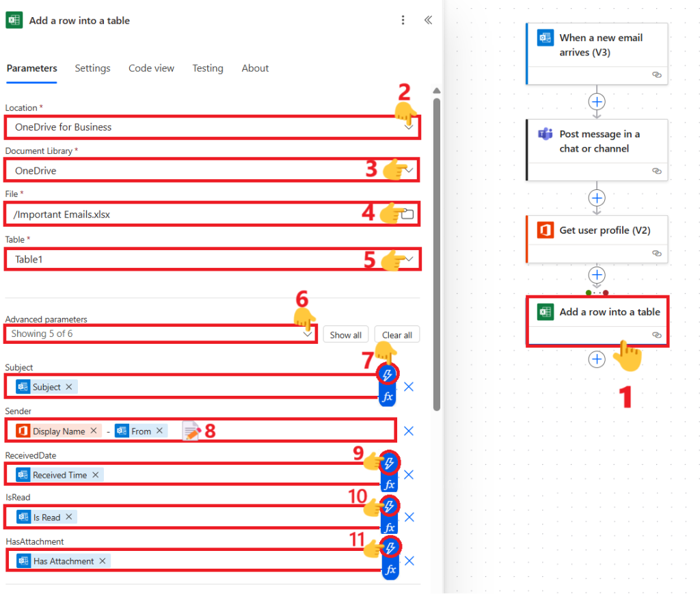The image size is (700, 594).
Task: Remove the Subject token from the Subject field
Action: pyautogui.click(x=68, y=387)
